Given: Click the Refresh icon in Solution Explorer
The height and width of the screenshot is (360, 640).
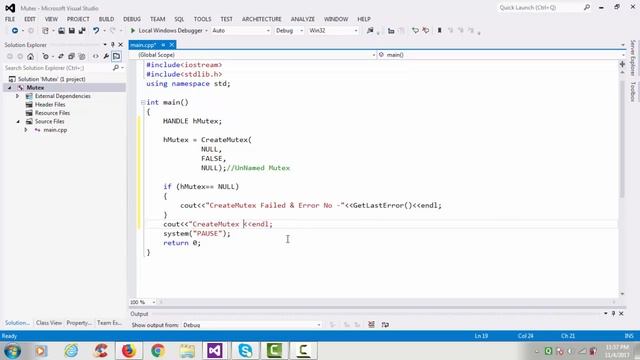Looking at the screenshot, I should 61,56.
